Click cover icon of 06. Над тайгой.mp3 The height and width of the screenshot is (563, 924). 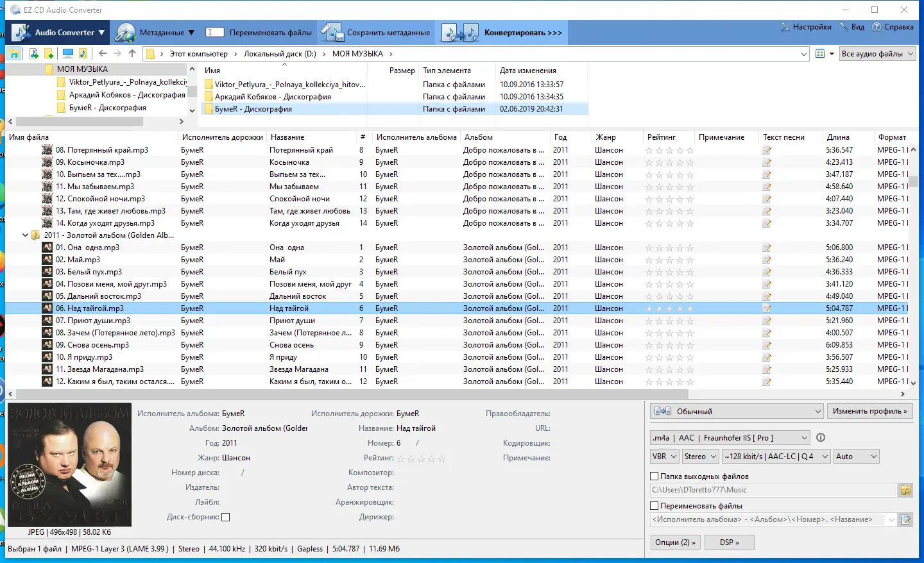tap(47, 308)
